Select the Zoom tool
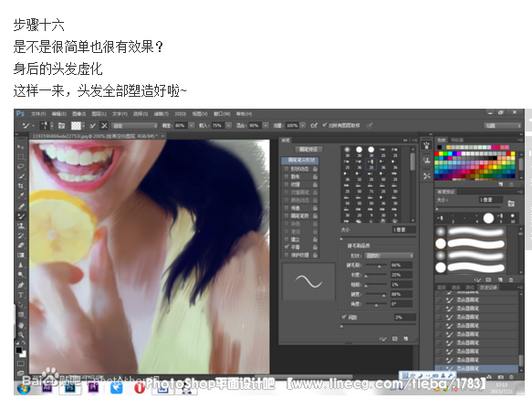Image resolution: width=532 pixels, height=399 pixels. 21,335
